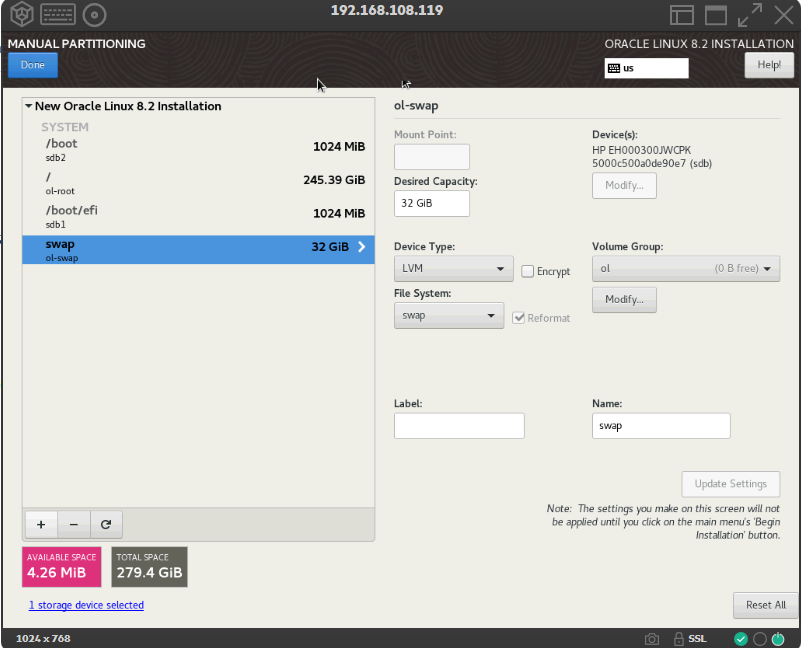Click the Desired Capacity field

[432, 203]
